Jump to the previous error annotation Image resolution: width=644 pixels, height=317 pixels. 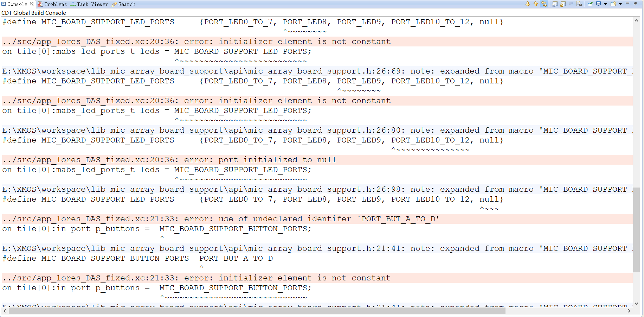535,4
